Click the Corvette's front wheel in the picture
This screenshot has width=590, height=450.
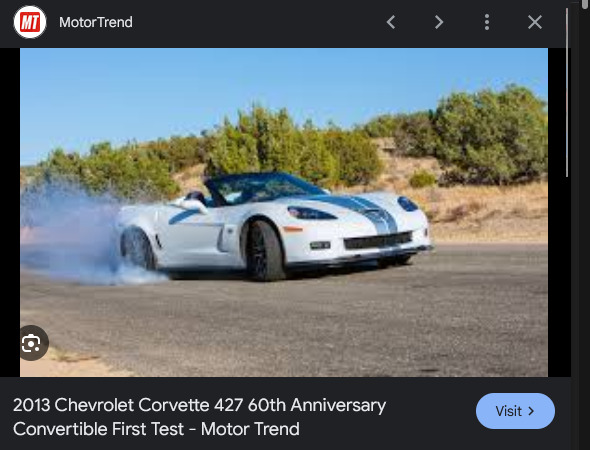(265, 251)
